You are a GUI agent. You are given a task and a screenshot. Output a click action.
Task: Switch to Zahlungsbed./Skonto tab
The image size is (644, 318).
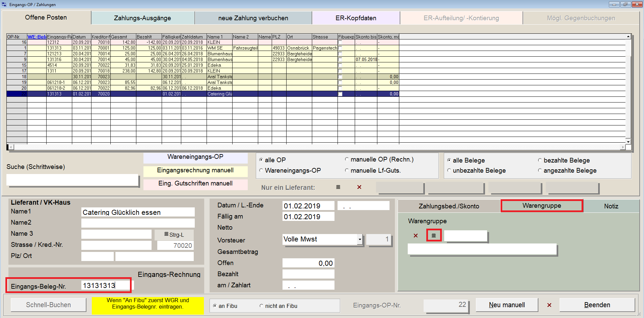[x=449, y=206]
